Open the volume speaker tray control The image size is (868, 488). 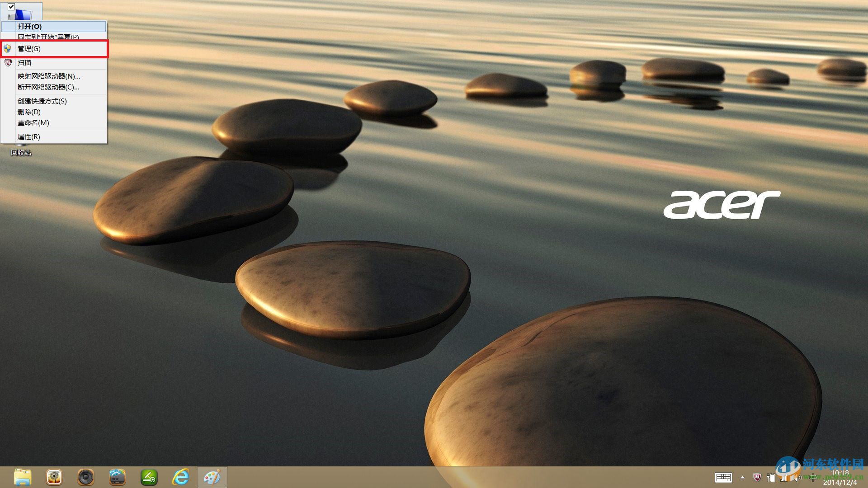pyautogui.click(x=798, y=478)
